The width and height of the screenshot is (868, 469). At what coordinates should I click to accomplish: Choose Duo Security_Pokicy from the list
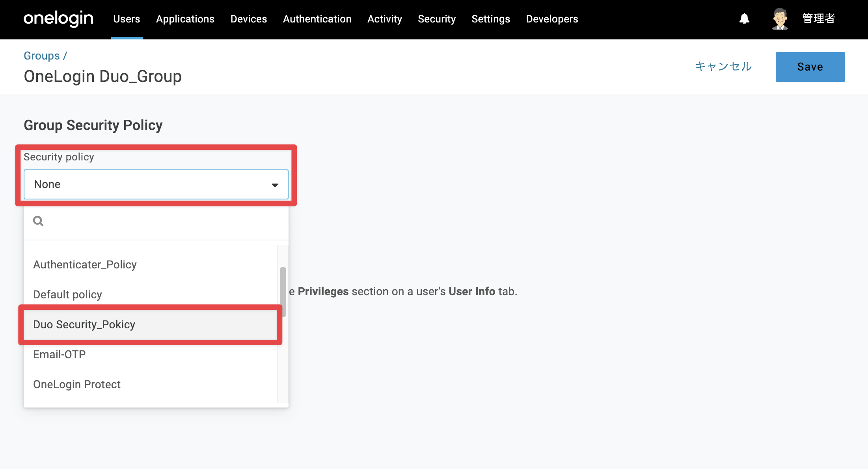[x=150, y=324]
